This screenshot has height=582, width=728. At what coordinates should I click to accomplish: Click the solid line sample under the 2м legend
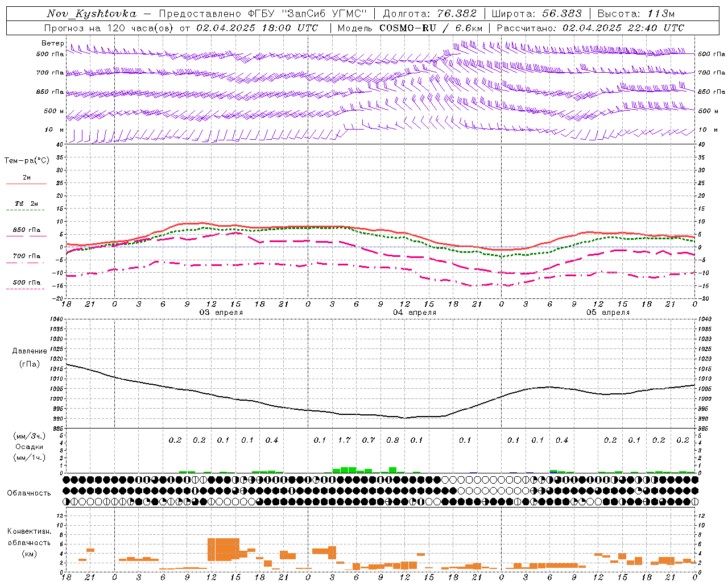(x=26, y=184)
